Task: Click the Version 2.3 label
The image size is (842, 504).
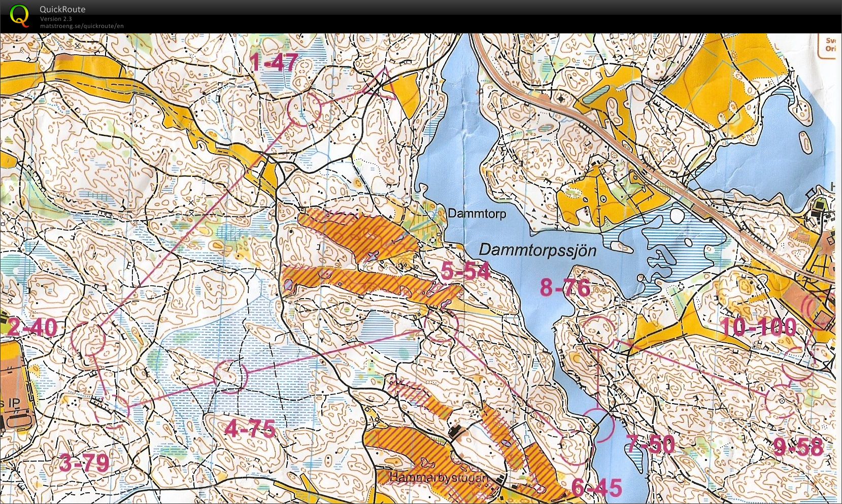Action: click(x=56, y=19)
